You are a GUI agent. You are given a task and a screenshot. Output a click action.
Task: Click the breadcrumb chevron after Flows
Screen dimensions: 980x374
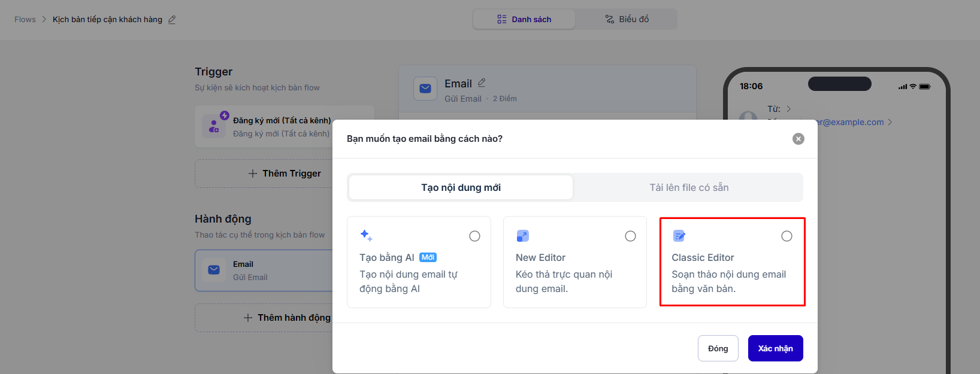coord(44,20)
